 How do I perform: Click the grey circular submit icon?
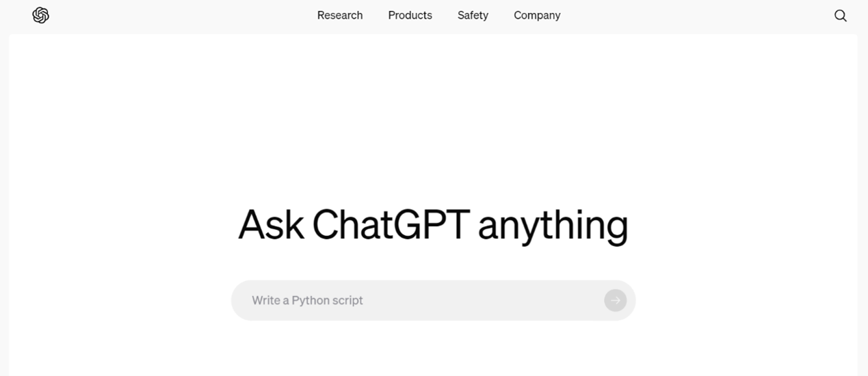(616, 300)
